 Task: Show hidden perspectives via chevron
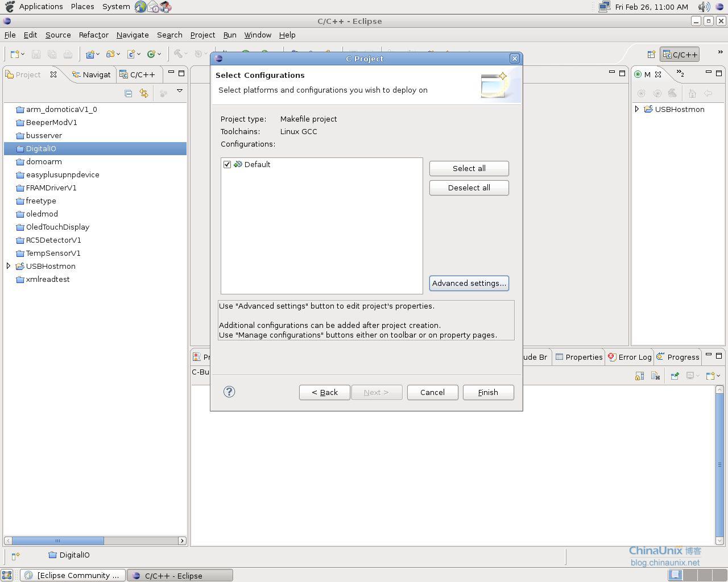pyautogui.click(x=720, y=52)
